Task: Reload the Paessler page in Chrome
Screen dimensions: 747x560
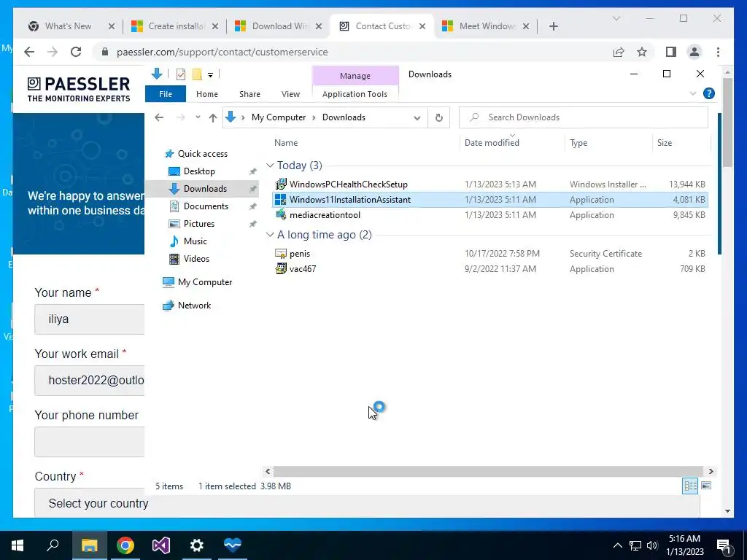Action: click(x=76, y=52)
